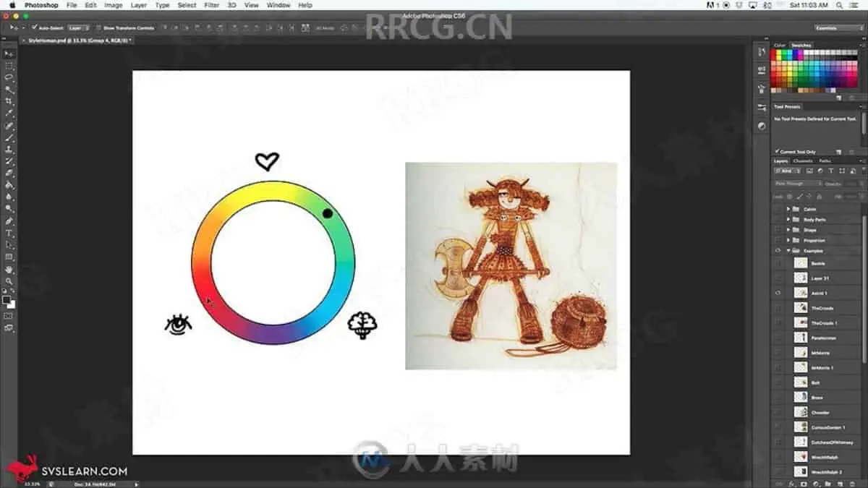Select the Eraser tool
868x488 pixels.
tap(9, 173)
